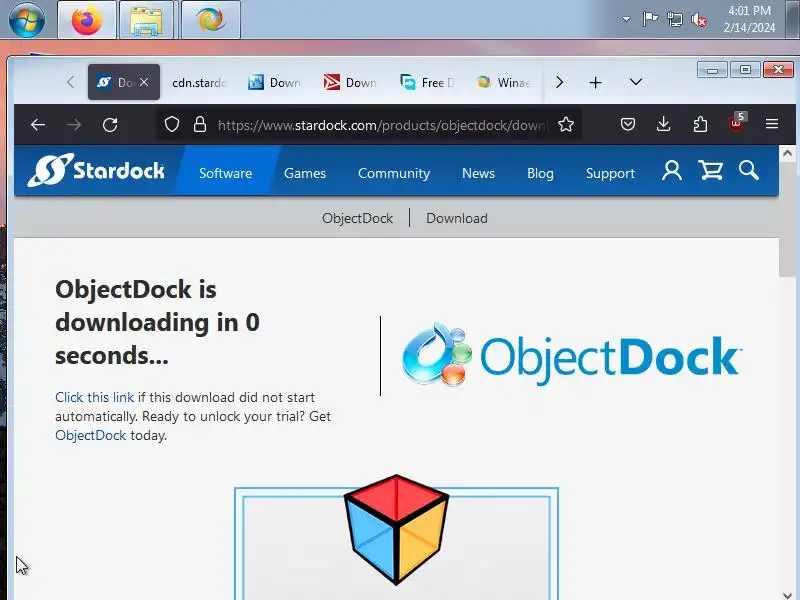Open the Firefox hamburger menu
Viewport: 800px width, 600px height.
(x=772, y=124)
